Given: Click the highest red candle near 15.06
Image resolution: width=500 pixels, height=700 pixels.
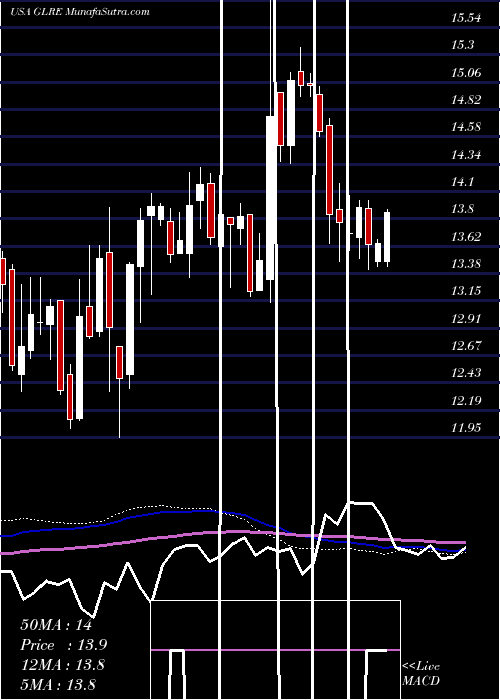Looking at the screenshot, I should [301, 78].
